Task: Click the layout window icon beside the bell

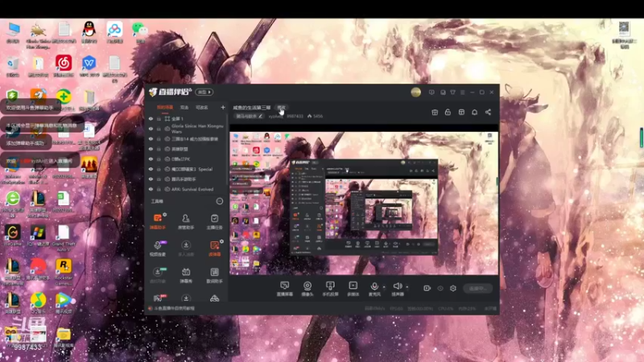Action: pos(461,112)
